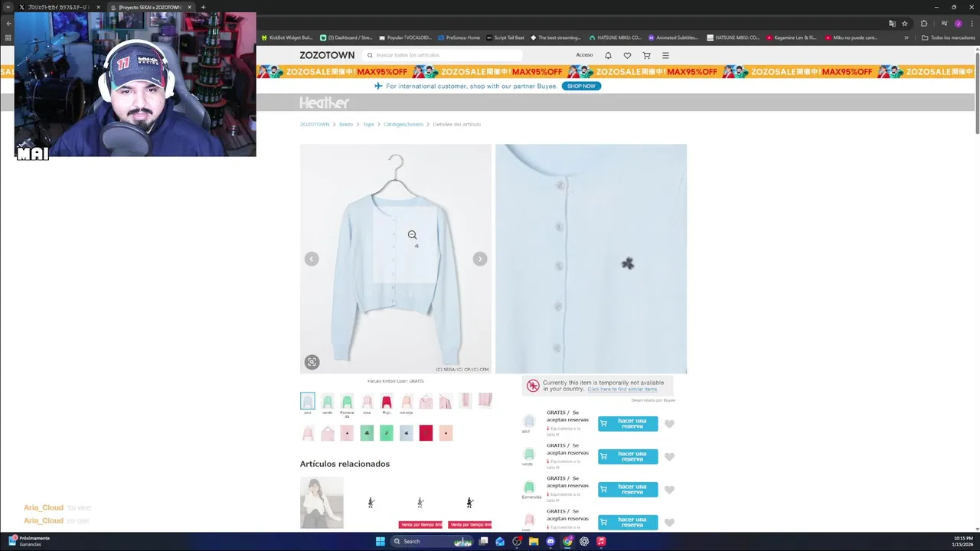Favorite the azul variant heart
This screenshot has width=980, height=551.
tap(669, 424)
